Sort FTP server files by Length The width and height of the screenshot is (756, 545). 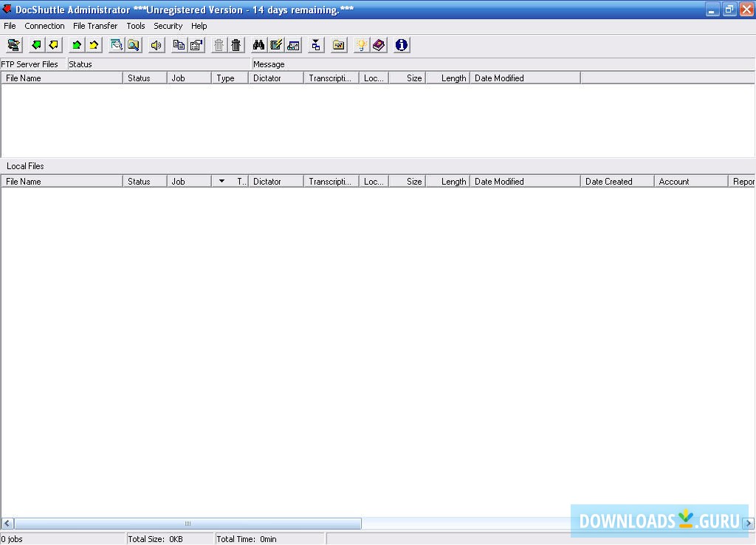448,78
